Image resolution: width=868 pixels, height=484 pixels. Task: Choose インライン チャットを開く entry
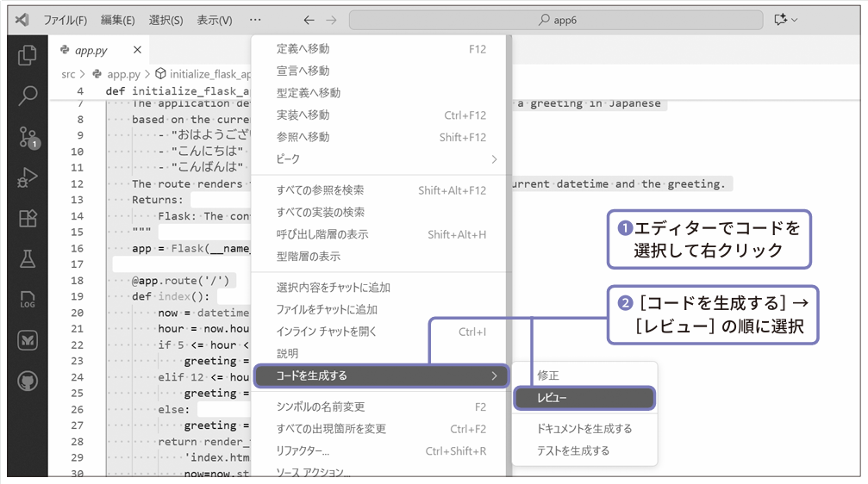(381, 332)
